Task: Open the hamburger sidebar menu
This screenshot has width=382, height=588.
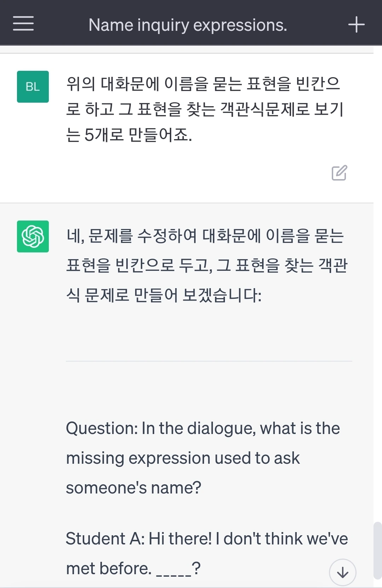Action: pyautogui.click(x=23, y=23)
